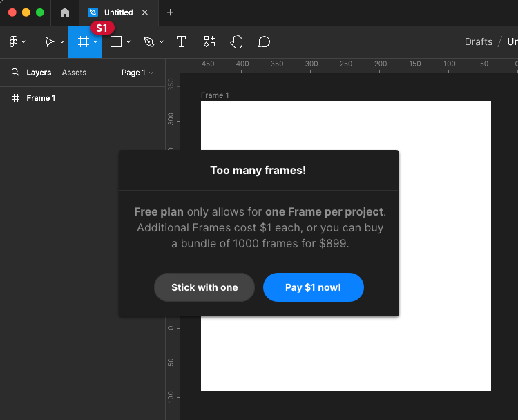Image resolution: width=518 pixels, height=420 pixels.
Task: Expand the shape tools dropdown chevron
Action: [x=128, y=41]
